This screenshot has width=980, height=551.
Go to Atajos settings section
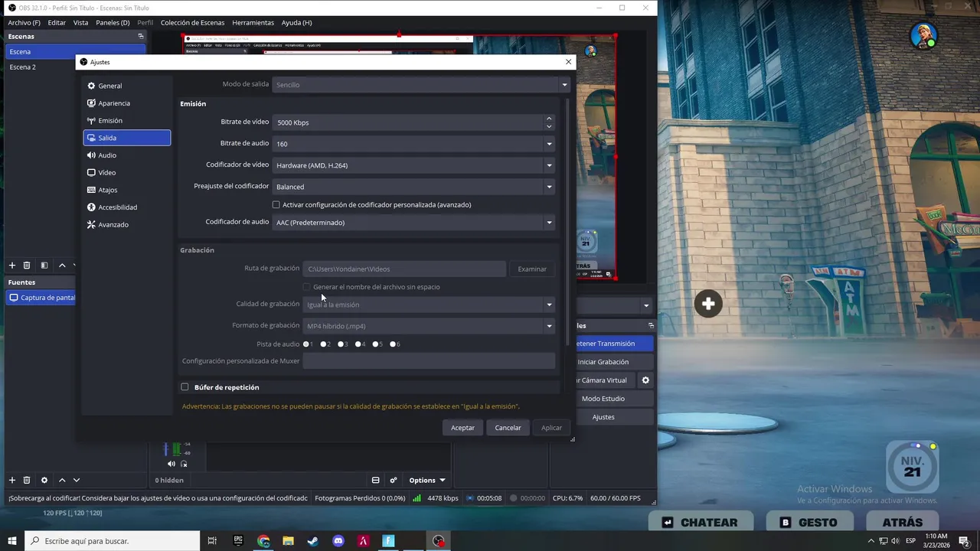pyautogui.click(x=126, y=190)
